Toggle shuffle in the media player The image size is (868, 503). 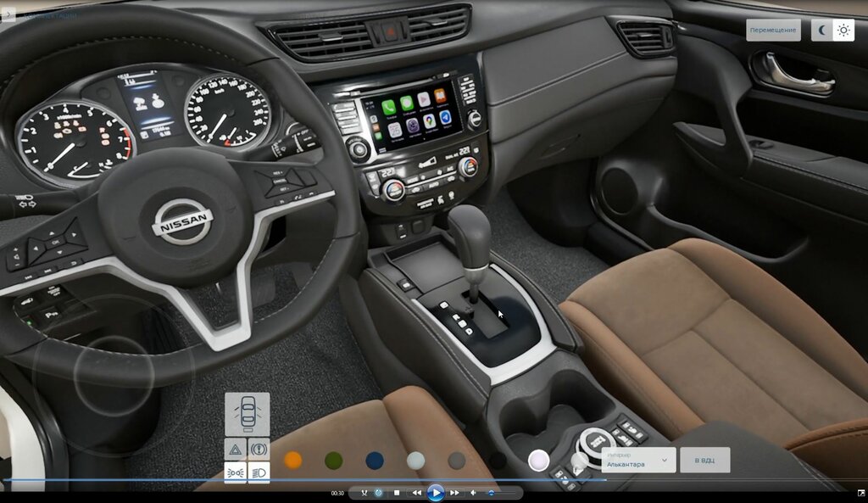364,493
